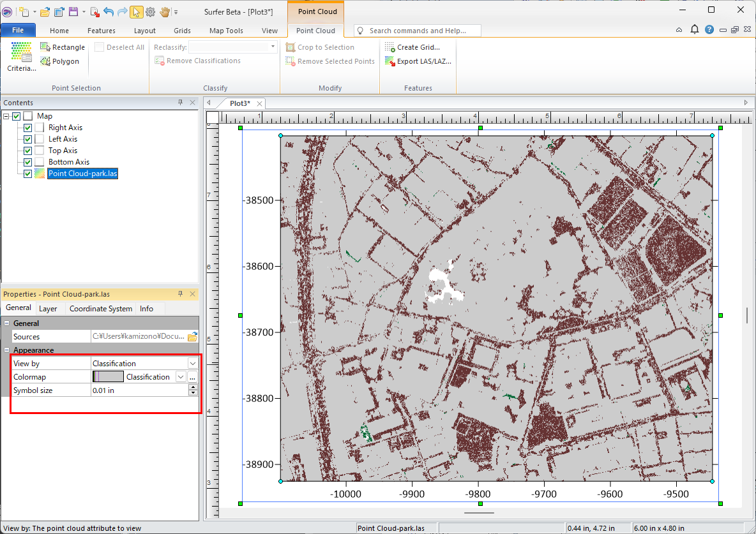Image resolution: width=756 pixels, height=534 pixels.
Task: Click the Undo arrow in quick access toolbar
Action: pyautogui.click(x=108, y=12)
